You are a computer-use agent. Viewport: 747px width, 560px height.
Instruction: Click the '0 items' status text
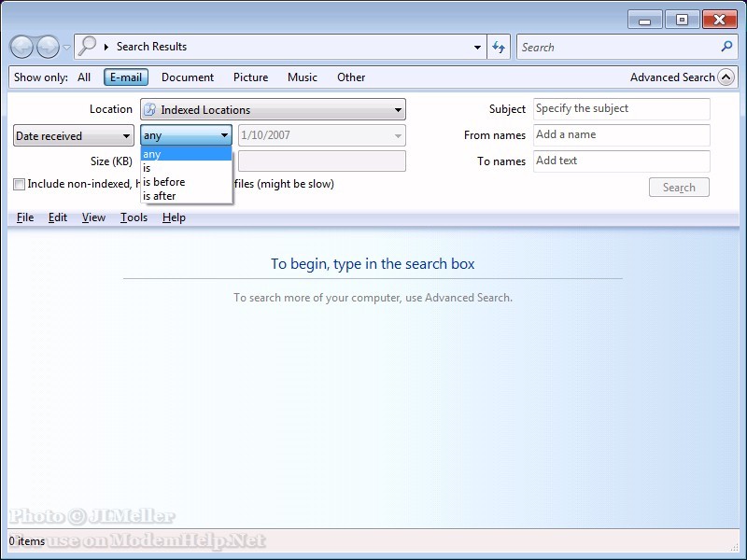(27, 541)
